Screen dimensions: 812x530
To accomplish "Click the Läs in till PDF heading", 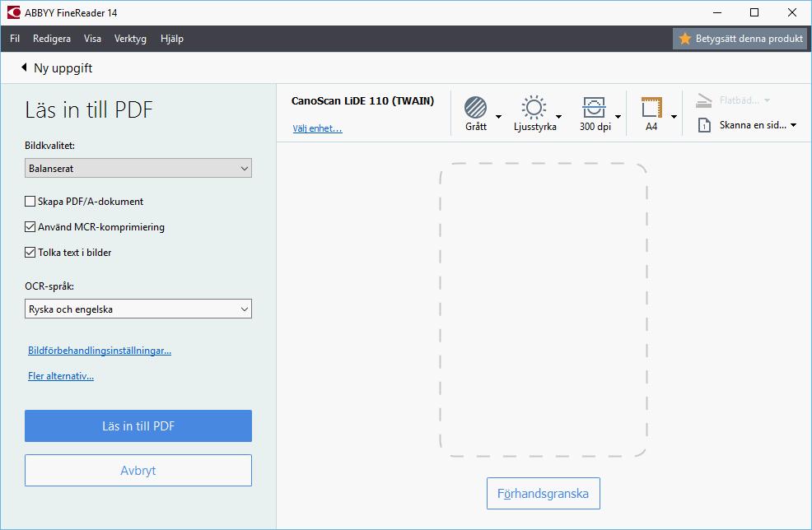I will (89, 109).
